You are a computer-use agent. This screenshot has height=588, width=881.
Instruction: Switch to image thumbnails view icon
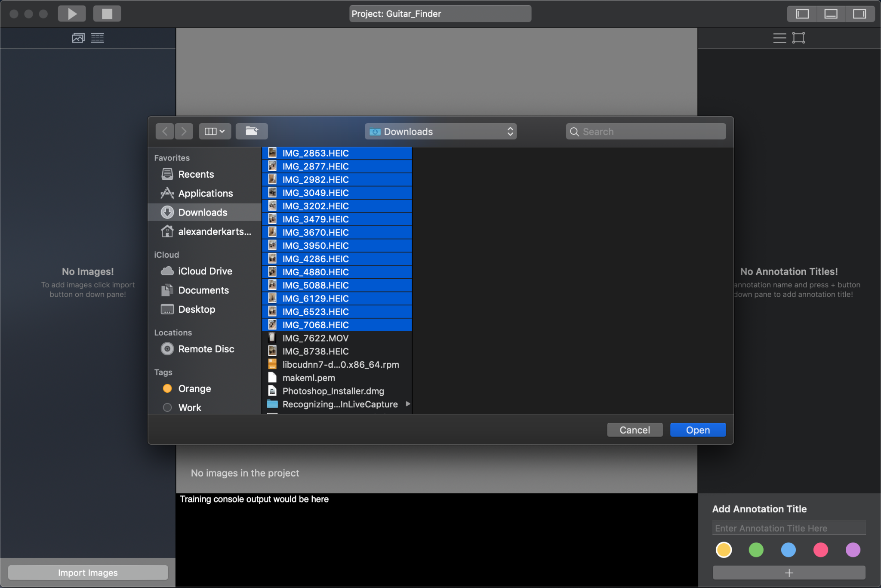(x=78, y=38)
